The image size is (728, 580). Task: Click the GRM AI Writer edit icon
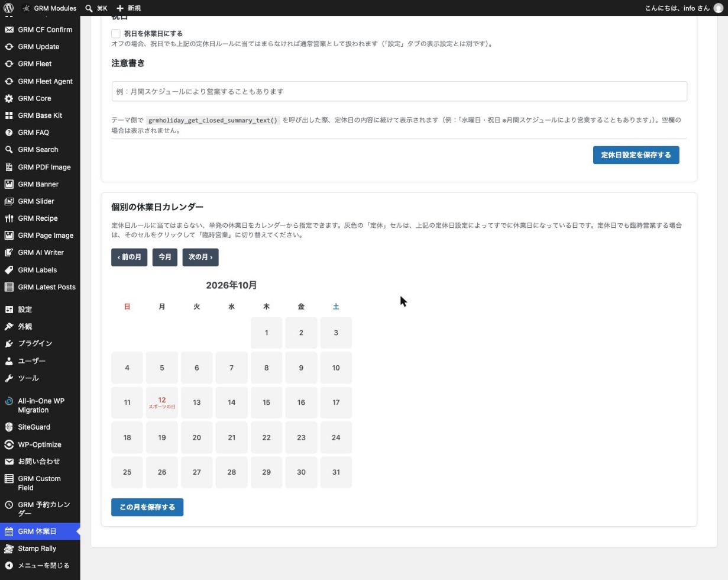click(9, 253)
